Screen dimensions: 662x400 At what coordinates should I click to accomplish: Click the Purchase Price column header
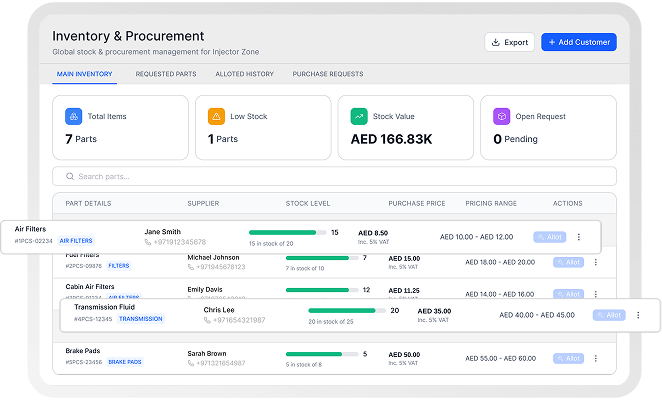[x=417, y=204]
